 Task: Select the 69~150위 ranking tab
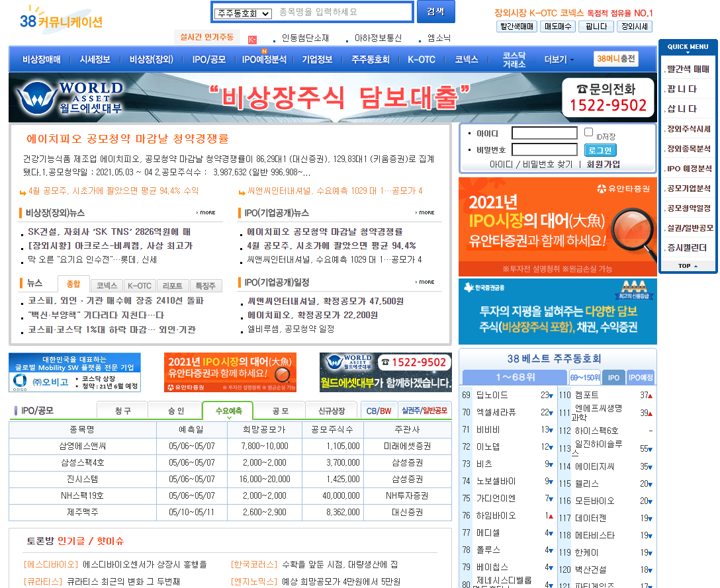coord(585,377)
